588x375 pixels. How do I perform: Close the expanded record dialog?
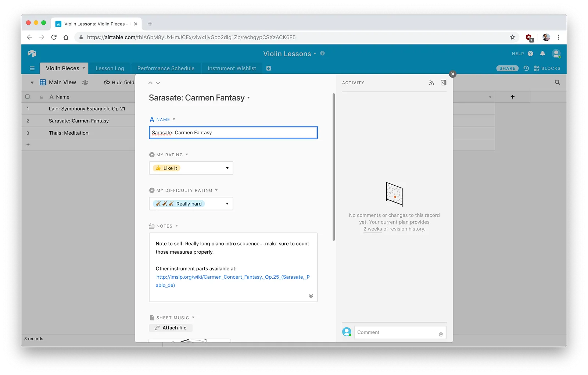tap(453, 74)
